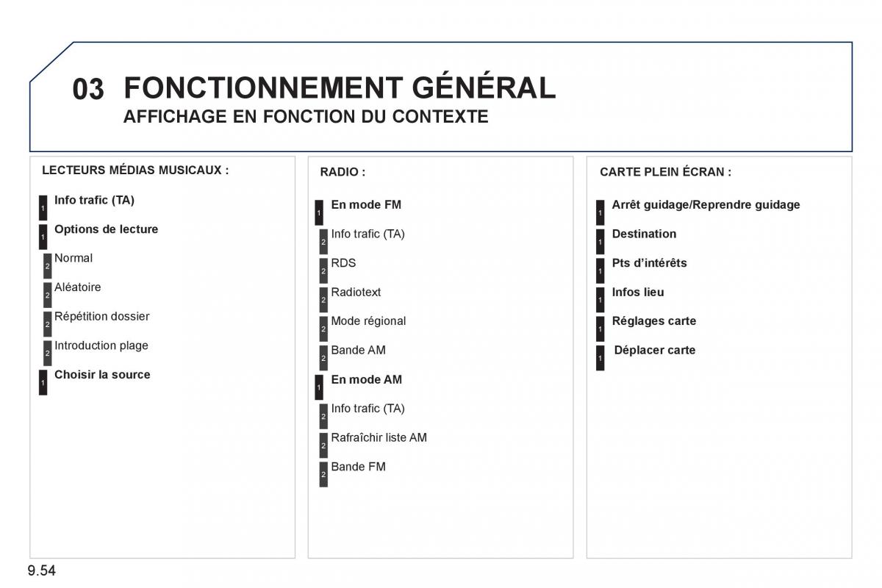Select Bande AM entry
This screenshot has width=882, height=588.
358,351
